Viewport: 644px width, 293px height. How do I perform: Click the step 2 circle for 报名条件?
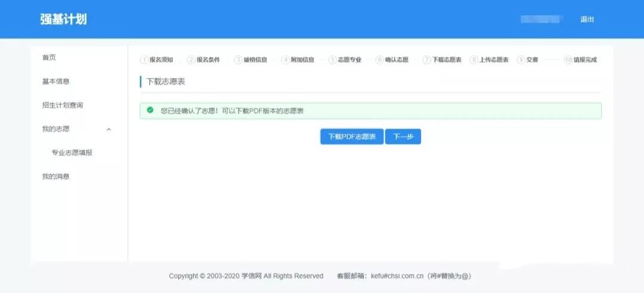(191, 60)
